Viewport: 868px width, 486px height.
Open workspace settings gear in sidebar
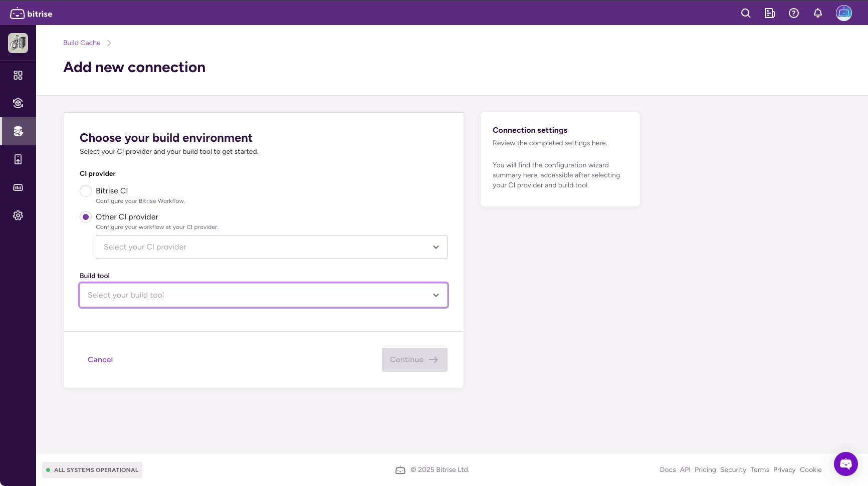click(18, 215)
